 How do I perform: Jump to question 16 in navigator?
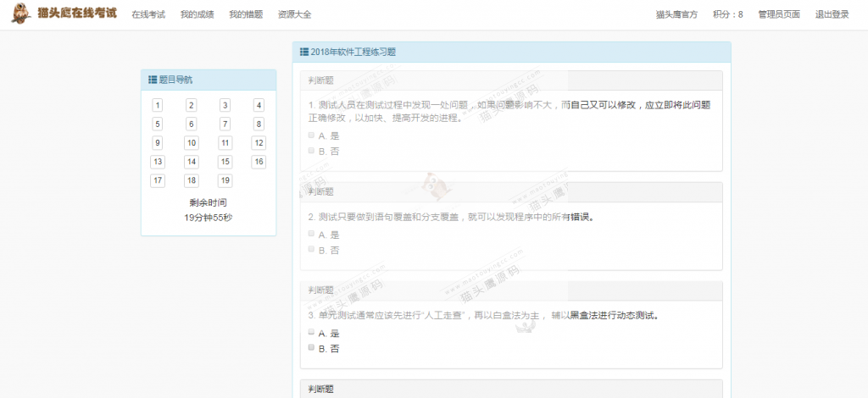(259, 162)
